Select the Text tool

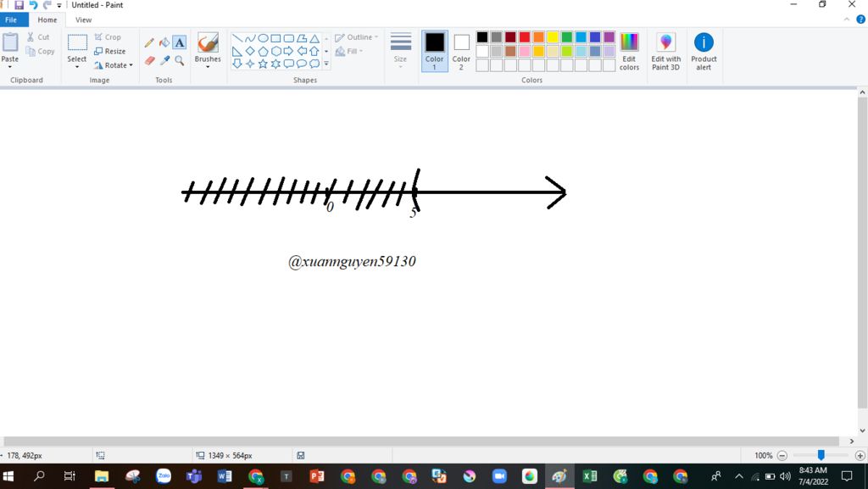pos(180,42)
